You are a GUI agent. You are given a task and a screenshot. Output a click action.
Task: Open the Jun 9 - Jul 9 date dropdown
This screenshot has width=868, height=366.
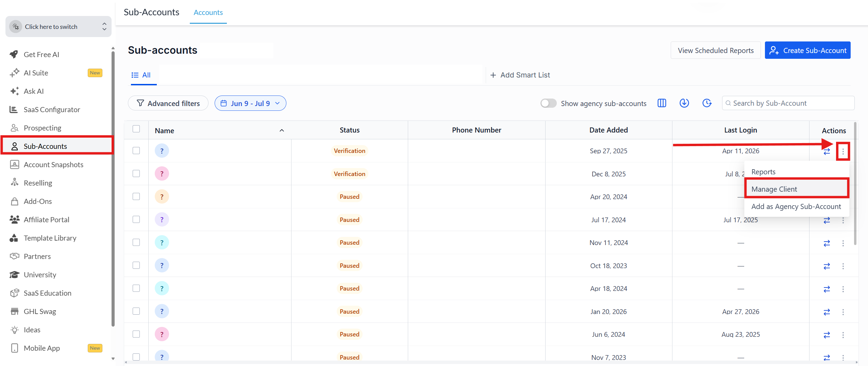(250, 103)
